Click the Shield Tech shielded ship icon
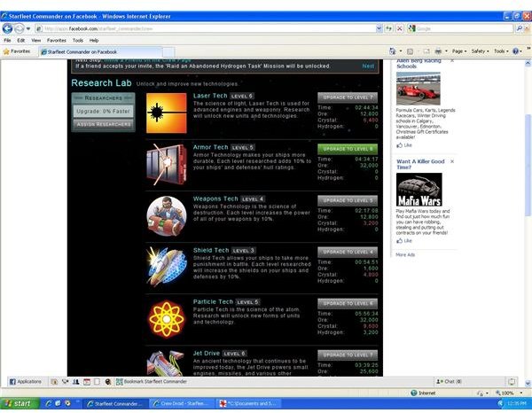This screenshot has height=413, width=532. pos(167,267)
